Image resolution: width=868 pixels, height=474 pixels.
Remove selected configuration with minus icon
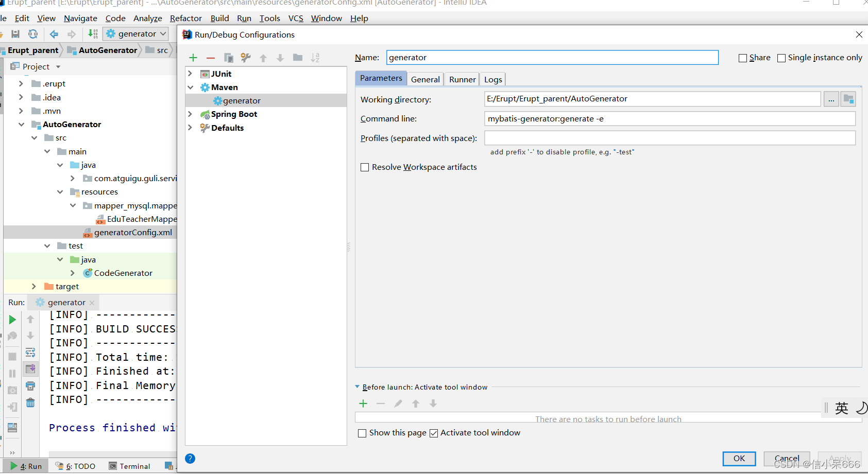pyautogui.click(x=210, y=58)
